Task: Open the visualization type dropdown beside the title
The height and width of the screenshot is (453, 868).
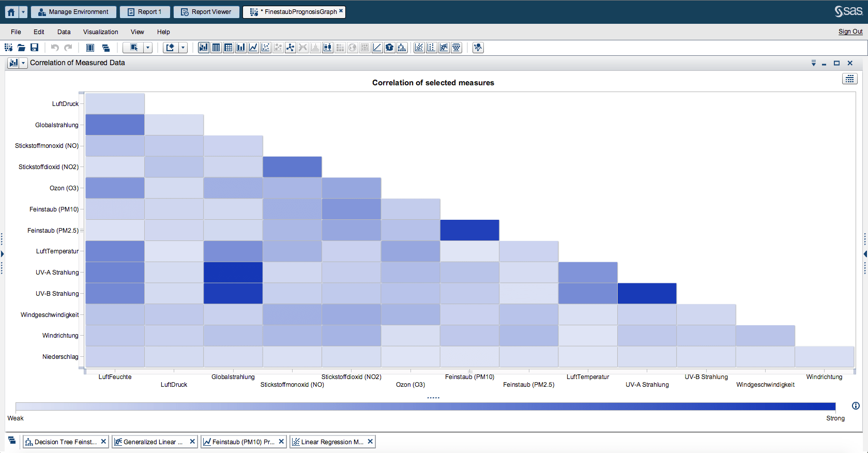Action: click(x=23, y=63)
